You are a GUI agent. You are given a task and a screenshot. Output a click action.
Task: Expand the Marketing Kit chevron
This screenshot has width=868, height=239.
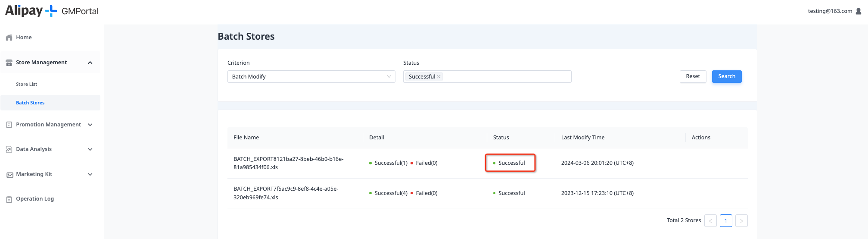(x=90, y=174)
